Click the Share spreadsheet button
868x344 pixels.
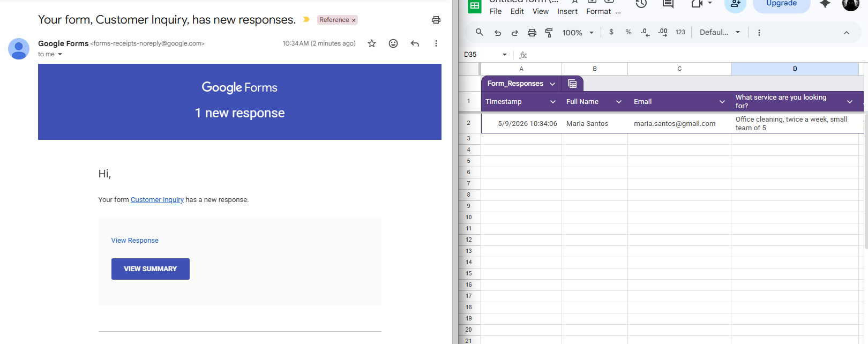735,4
